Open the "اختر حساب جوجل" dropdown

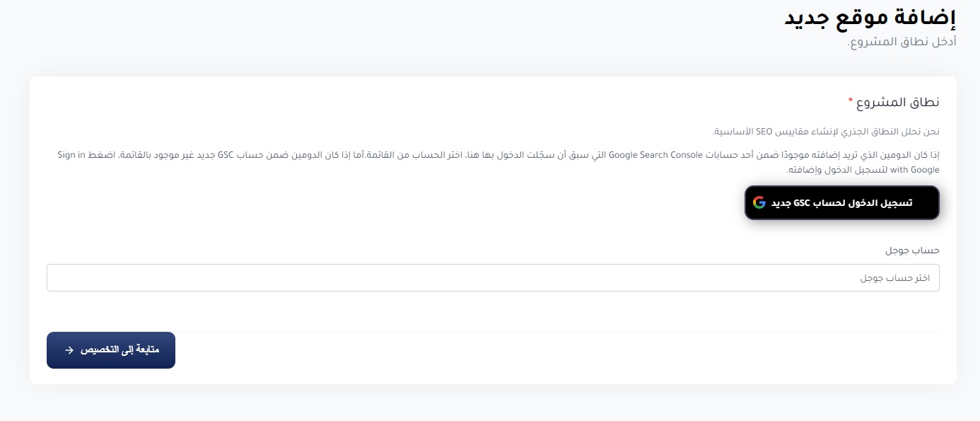coord(493,278)
